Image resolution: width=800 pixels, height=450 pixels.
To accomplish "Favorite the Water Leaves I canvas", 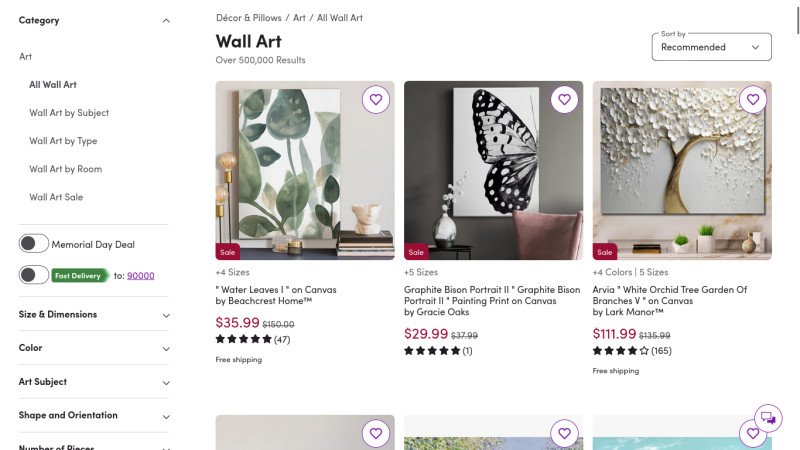I will point(375,100).
